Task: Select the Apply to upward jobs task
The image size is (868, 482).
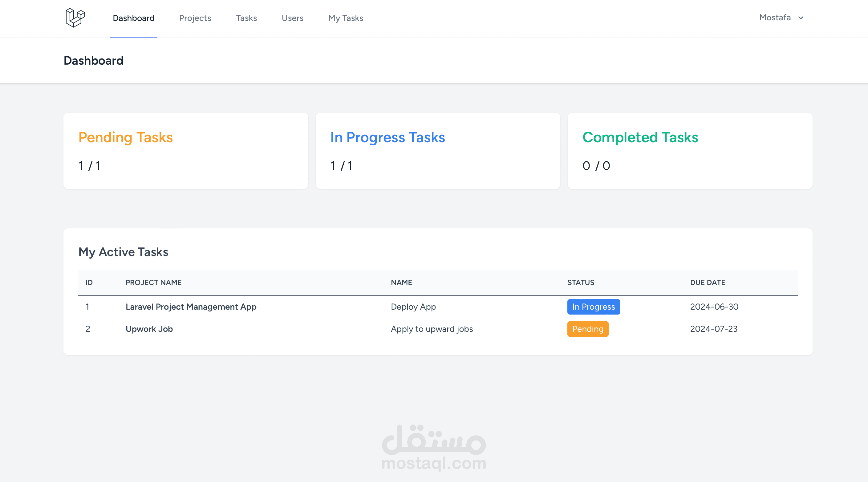Action: 432,329
